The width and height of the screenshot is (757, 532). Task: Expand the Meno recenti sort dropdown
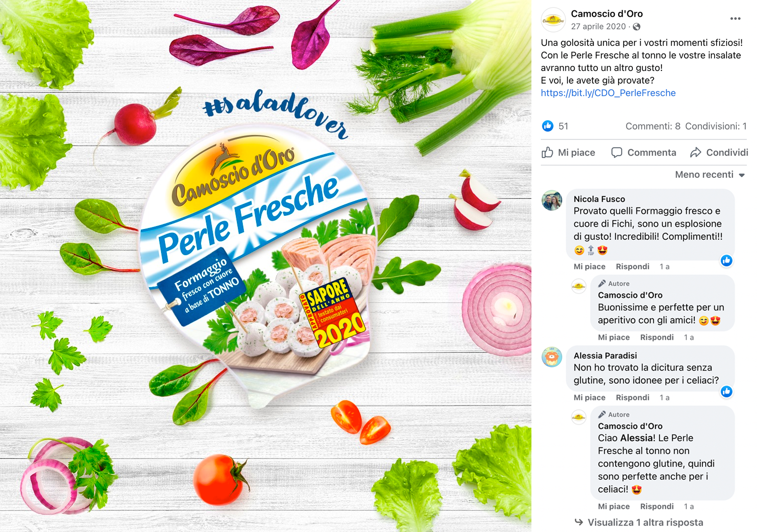(x=710, y=175)
